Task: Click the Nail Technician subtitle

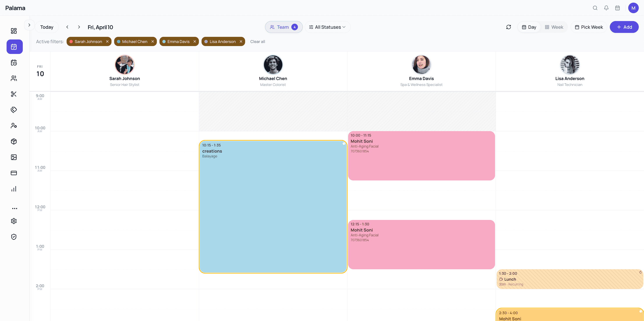Action: pyautogui.click(x=570, y=85)
